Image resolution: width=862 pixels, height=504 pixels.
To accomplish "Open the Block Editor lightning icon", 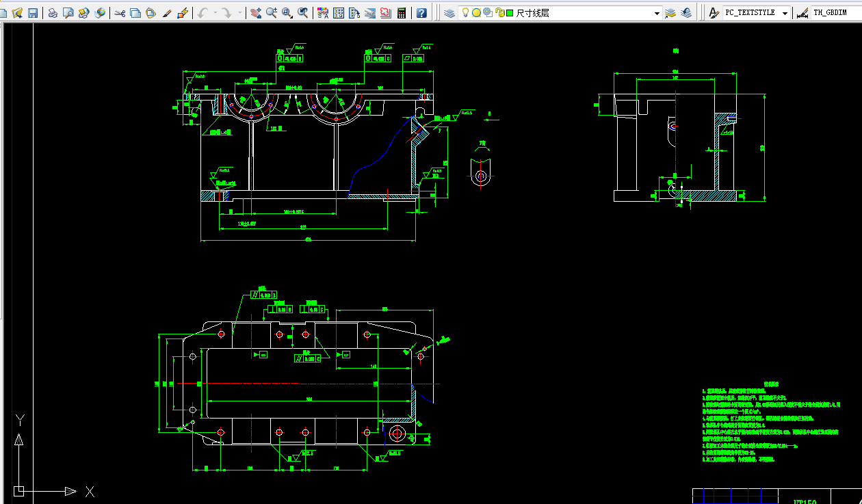I will click(182, 13).
